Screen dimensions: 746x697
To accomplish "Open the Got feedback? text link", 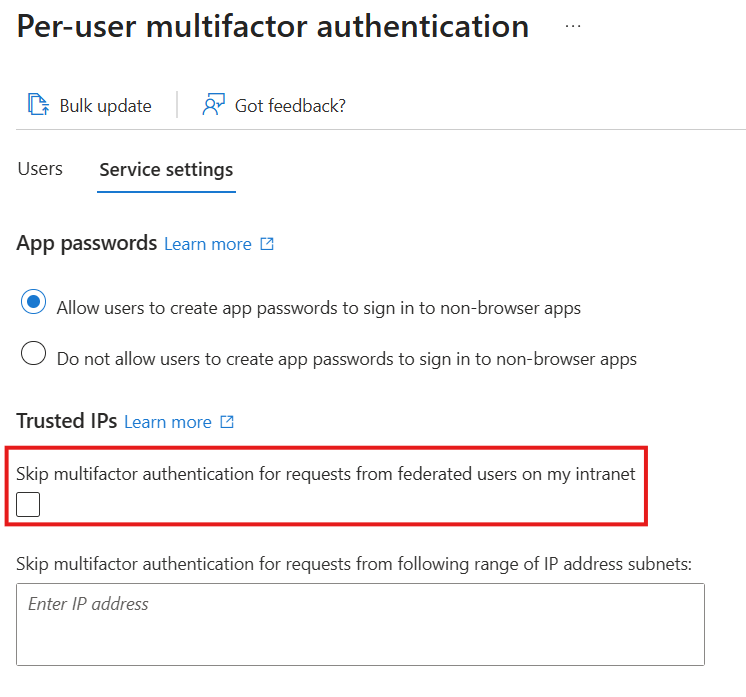I will click(x=290, y=105).
